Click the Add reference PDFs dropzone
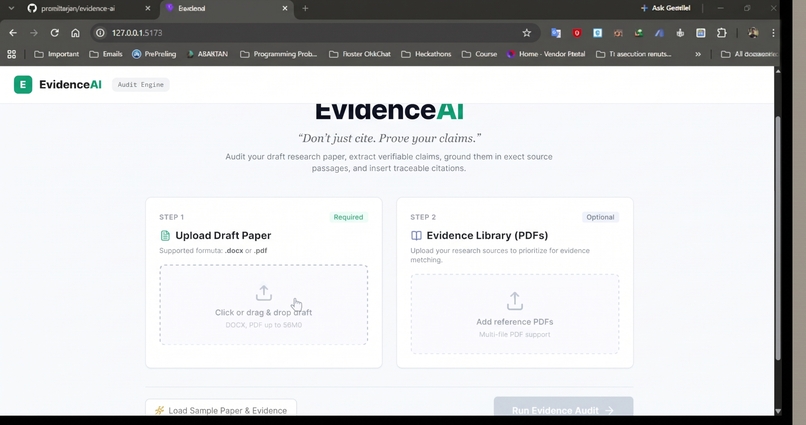 pyautogui.click(x=515, y=314)
